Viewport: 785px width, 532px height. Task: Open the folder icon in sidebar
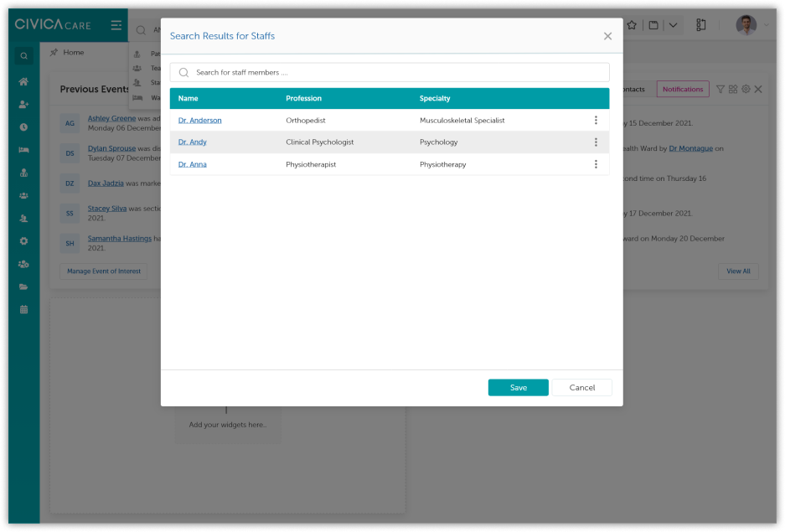[x=23, y=287]
